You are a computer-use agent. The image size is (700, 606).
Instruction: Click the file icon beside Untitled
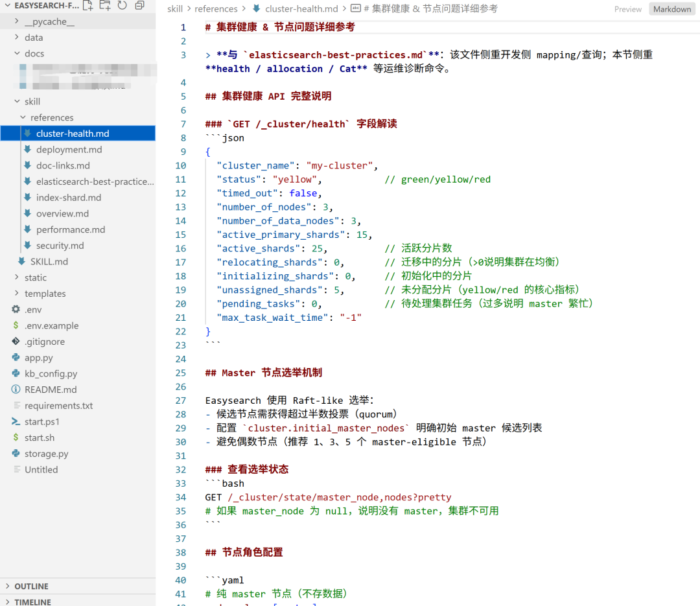[x=17, y=469]
